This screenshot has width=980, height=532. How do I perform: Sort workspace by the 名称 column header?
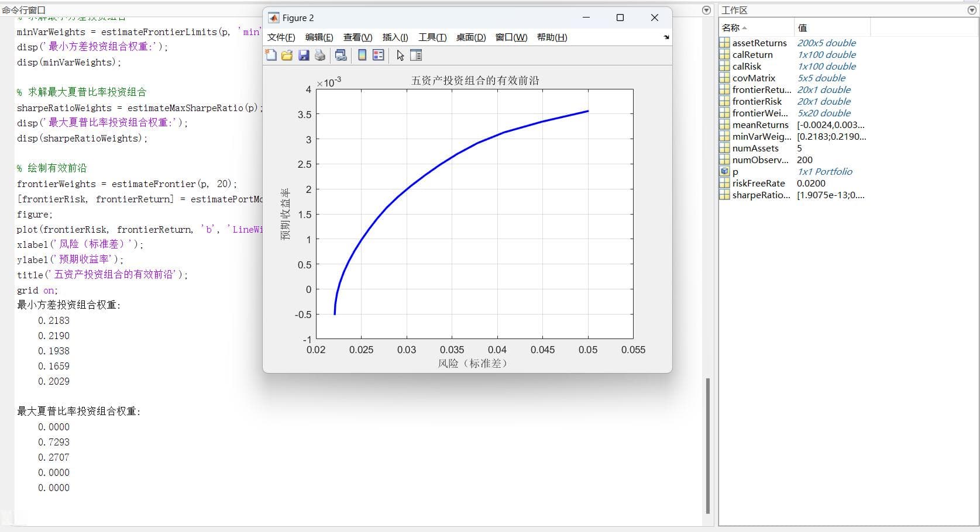(x=756, y=27)
